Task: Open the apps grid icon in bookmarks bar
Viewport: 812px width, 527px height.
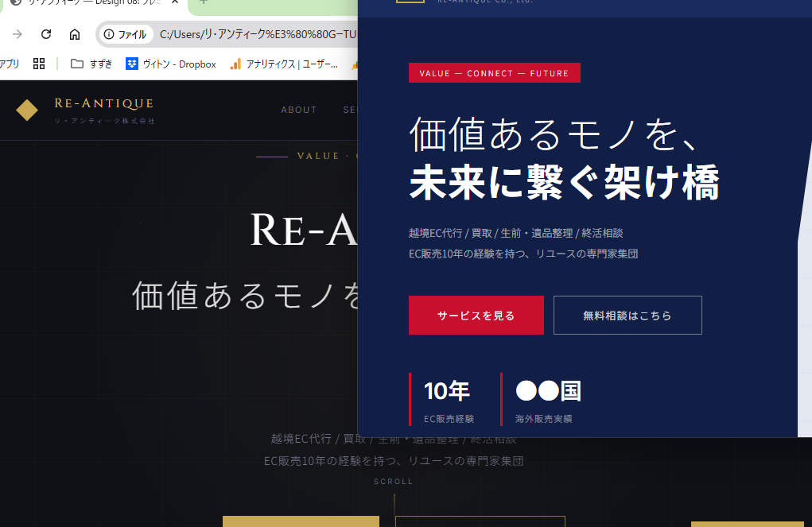Action: point(38,64)
